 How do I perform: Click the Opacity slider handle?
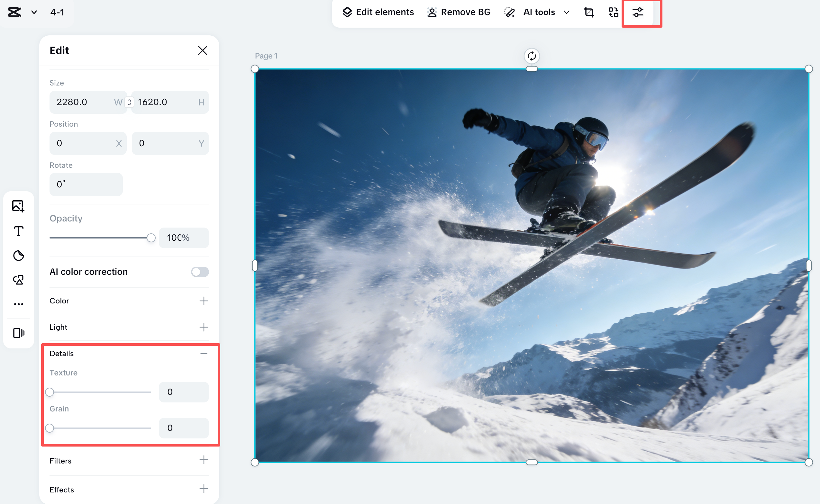pyautogui.click(x=151, y=238)
